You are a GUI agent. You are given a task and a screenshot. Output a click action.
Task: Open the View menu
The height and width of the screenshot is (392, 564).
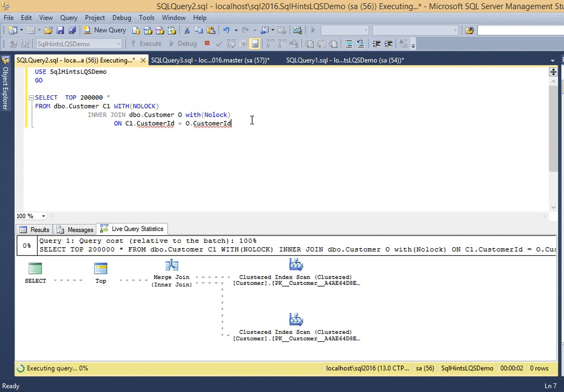coord(46,17)
